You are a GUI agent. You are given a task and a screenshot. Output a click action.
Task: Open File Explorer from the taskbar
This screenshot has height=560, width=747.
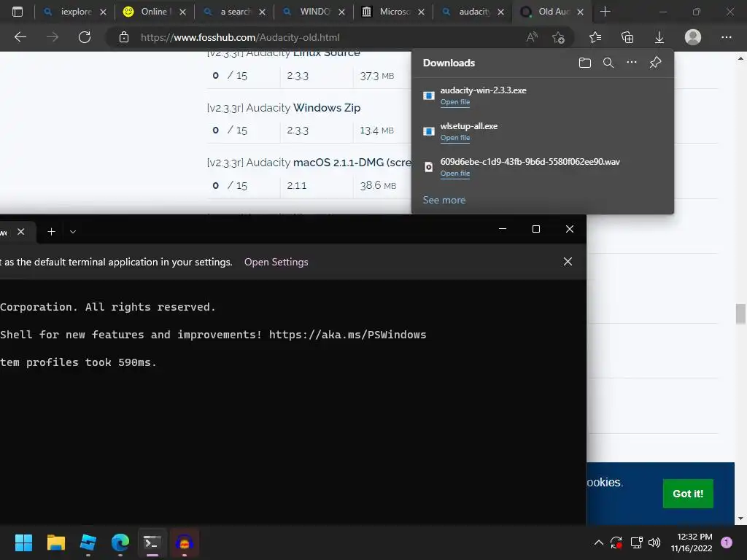pos(55,542)
